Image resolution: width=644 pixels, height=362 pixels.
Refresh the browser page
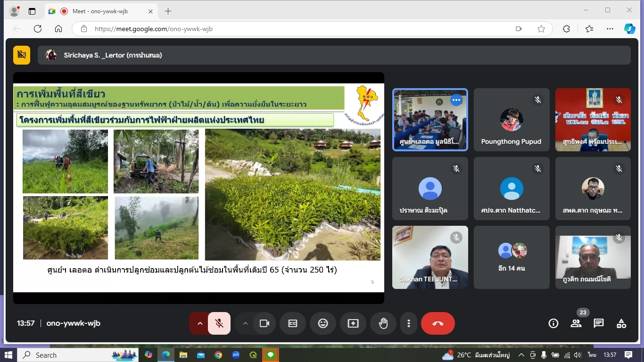point(38,29)
